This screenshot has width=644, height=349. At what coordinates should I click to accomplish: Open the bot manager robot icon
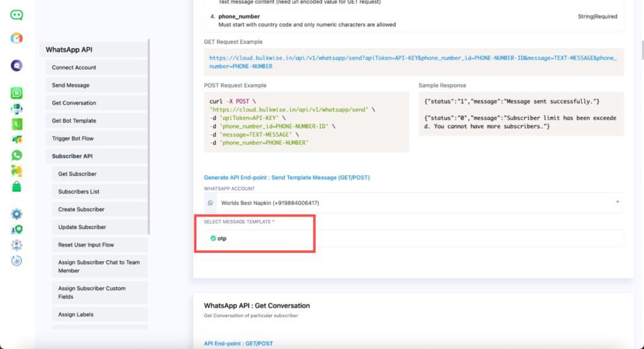[16, 109]
